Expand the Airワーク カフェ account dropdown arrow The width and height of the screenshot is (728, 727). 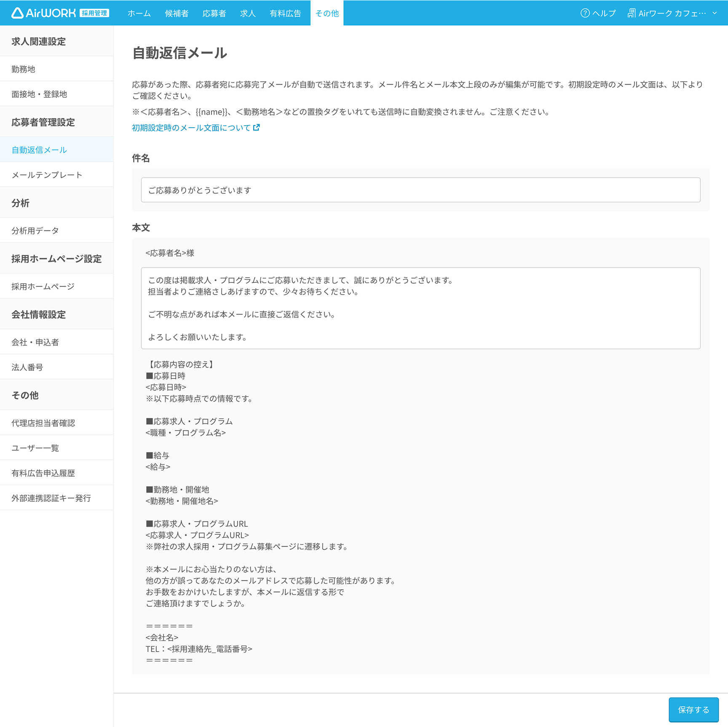click(x=715, y=13)
